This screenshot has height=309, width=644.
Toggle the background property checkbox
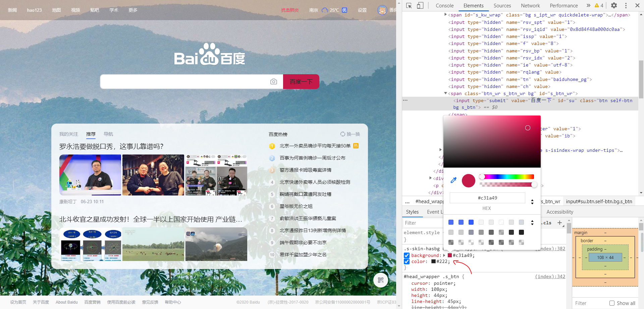pos(407,256)
